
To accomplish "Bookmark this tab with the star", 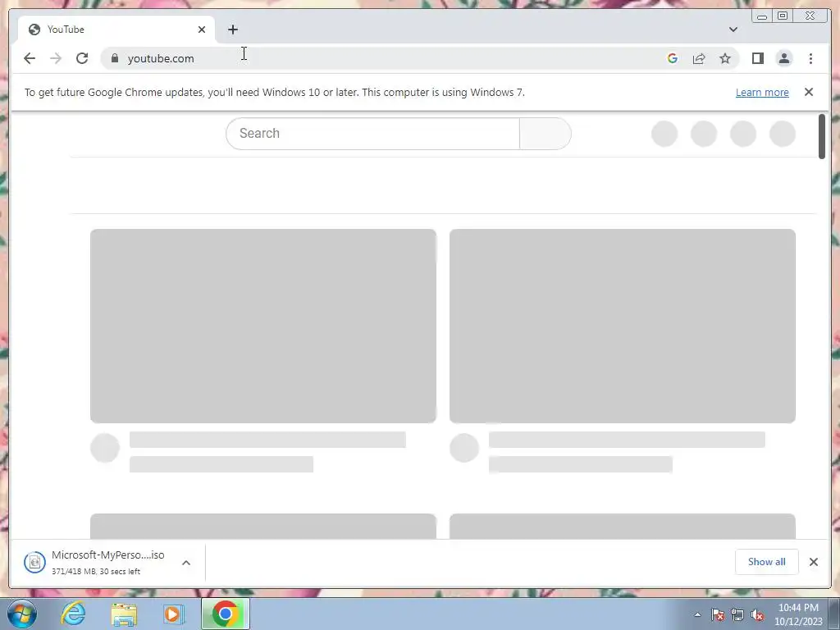I will pyautogui.click(x=725, y=58).
